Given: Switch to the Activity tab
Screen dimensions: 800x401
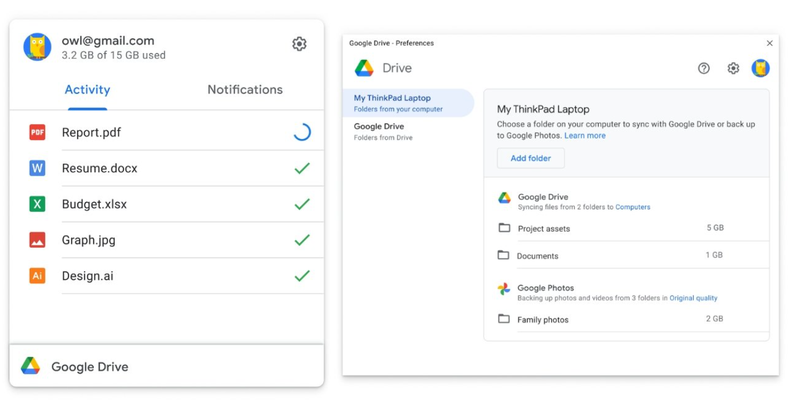Looking at the screenshot, I should point(87,90).
